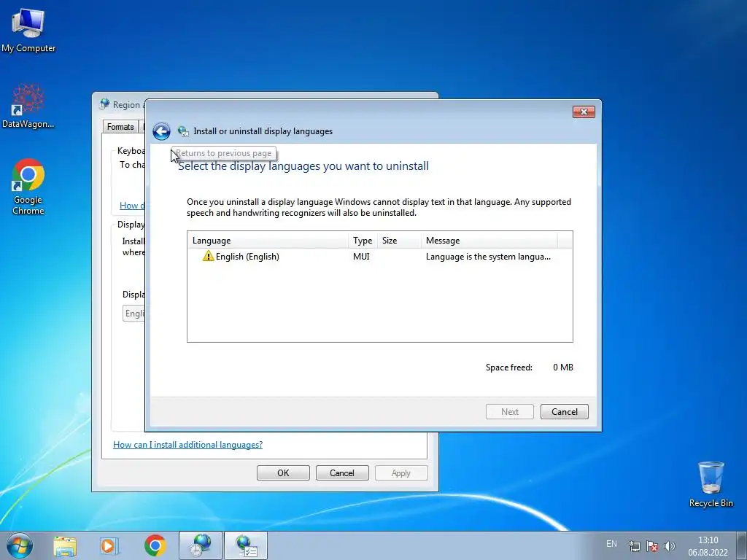Switch to the Formats tab
The width and height of the screenshot is (747, 560).
point(120,127)
